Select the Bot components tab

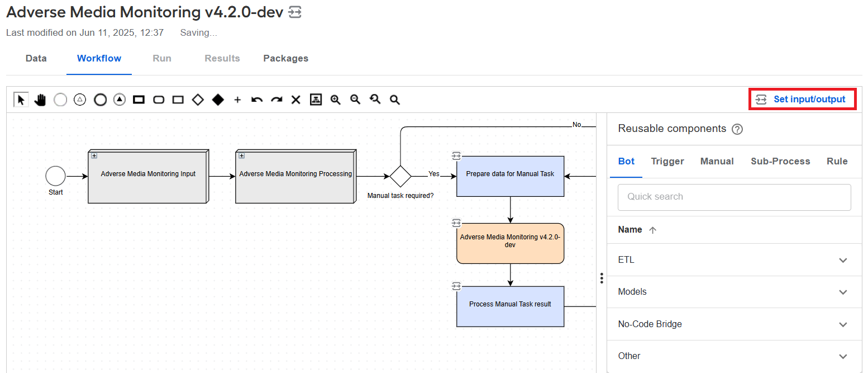[626, 161]
